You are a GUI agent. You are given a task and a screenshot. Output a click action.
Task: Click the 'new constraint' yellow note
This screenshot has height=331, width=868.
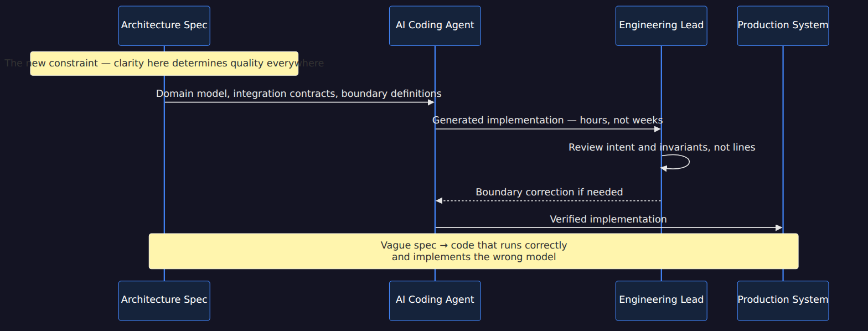pyautogui.click(x=164, y=63)
